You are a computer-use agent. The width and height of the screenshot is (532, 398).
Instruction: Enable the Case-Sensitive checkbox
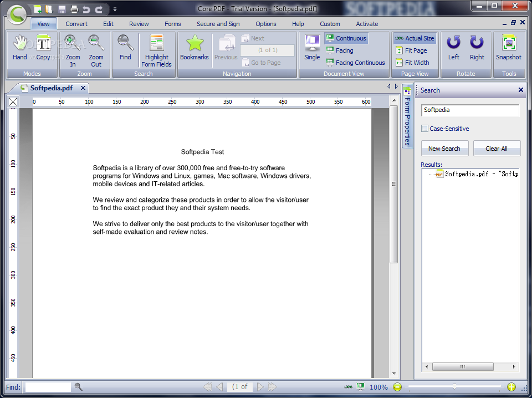424,128
